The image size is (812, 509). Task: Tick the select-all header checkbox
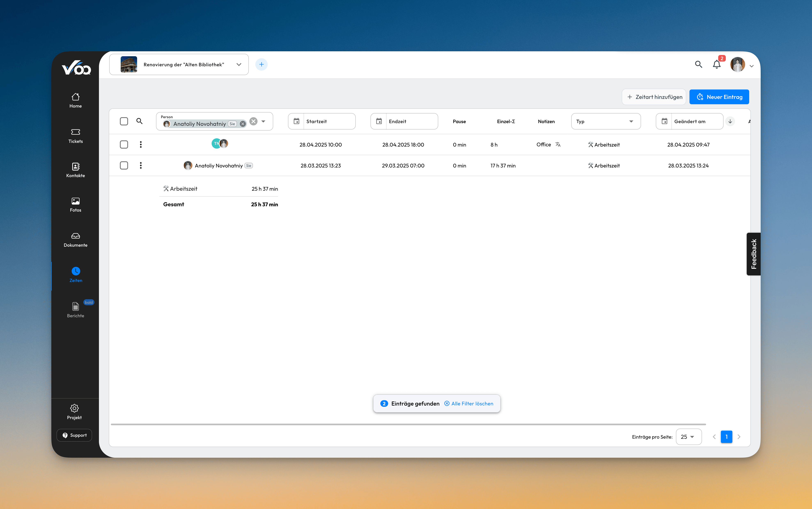[124, 121]
